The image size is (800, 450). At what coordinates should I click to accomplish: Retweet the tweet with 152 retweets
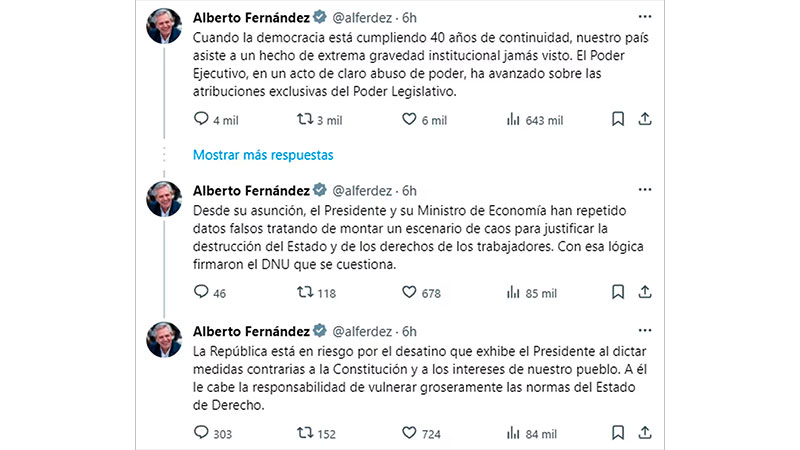point(306,432)
